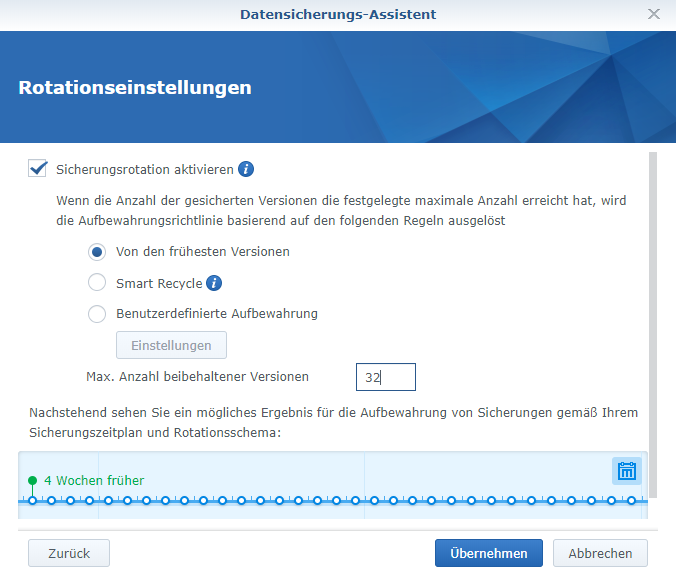
Task: Cancel the wizard with Abbrechen
Action: [600, 553]
